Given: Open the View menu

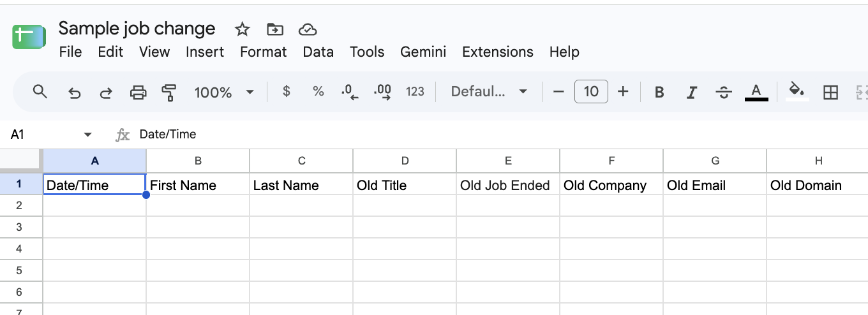Looking at the screenshot, I should (x=154, y=52).
